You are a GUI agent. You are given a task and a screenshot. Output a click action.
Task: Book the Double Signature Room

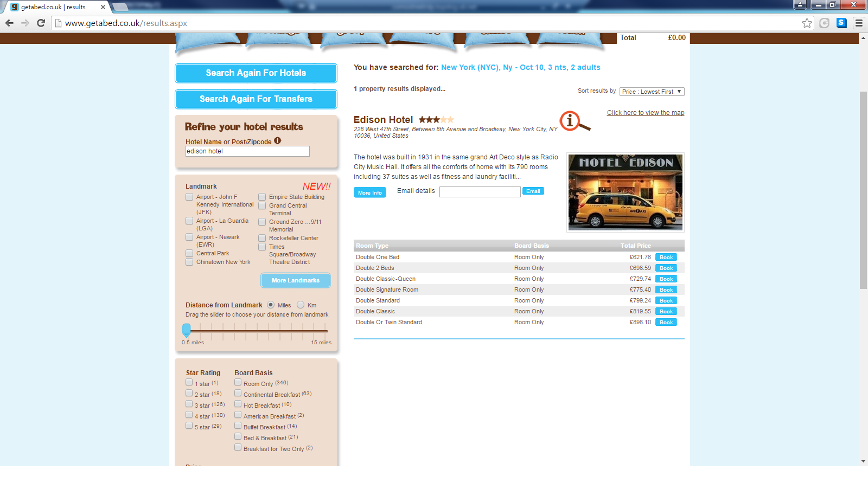[x=666, y=290]
